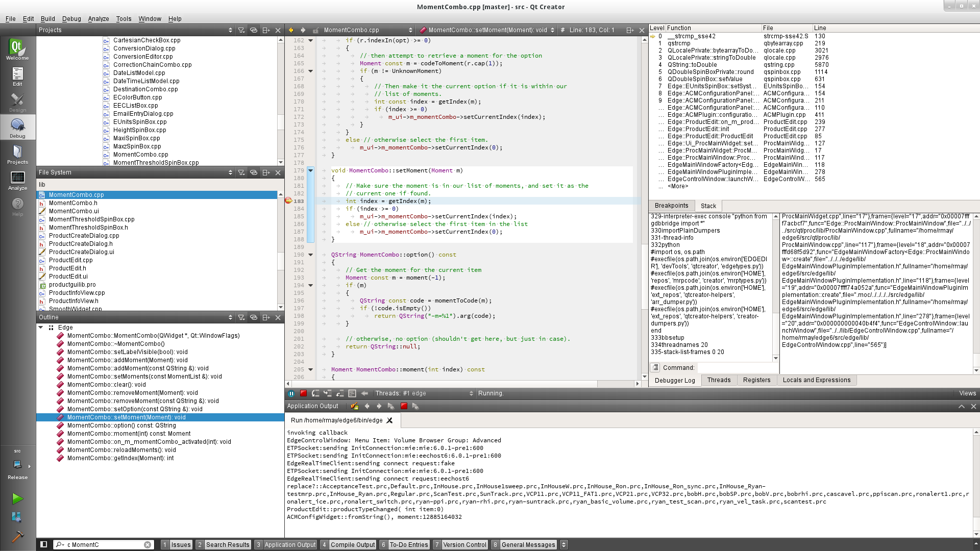Toggle the breakpoint marker at line 183
This screenshot has height=551, width=980.
(288, 201)
